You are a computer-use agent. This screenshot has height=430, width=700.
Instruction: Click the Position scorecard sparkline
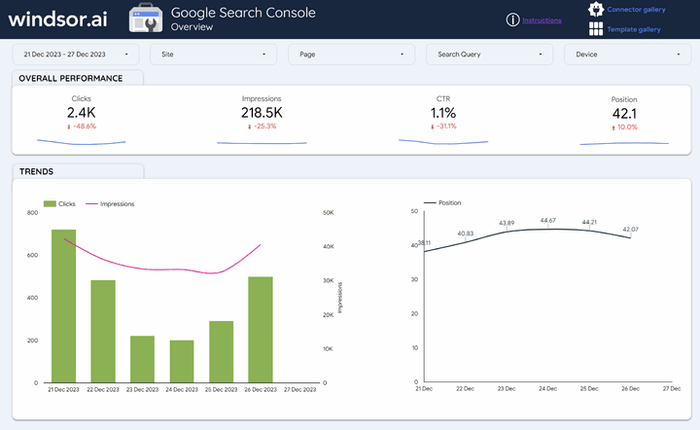coord(624,143)
